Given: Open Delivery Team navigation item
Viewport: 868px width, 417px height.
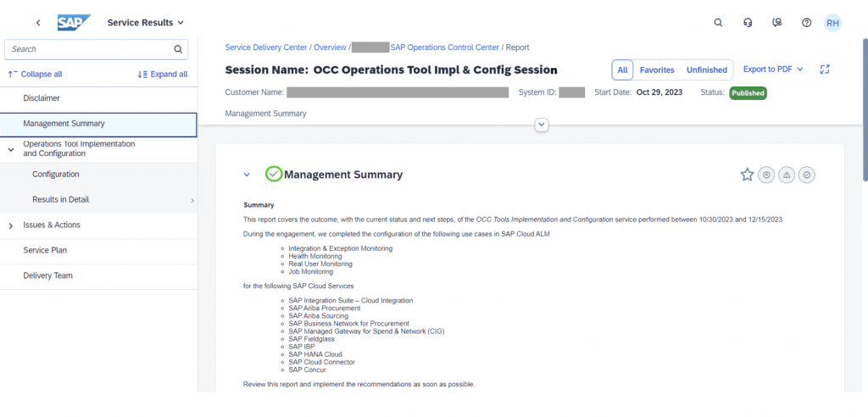Looking at the screenshot, I should 98,275.
